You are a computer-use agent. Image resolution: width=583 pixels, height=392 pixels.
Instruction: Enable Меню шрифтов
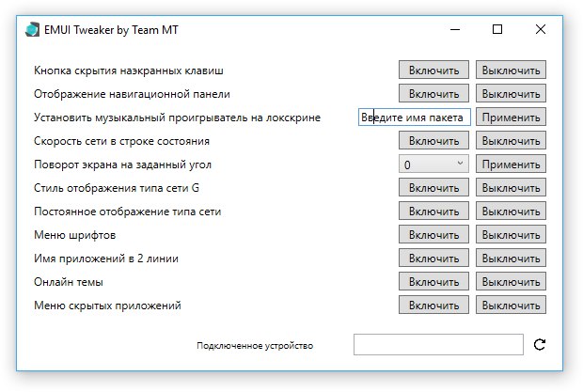click(x=433, y=234)
